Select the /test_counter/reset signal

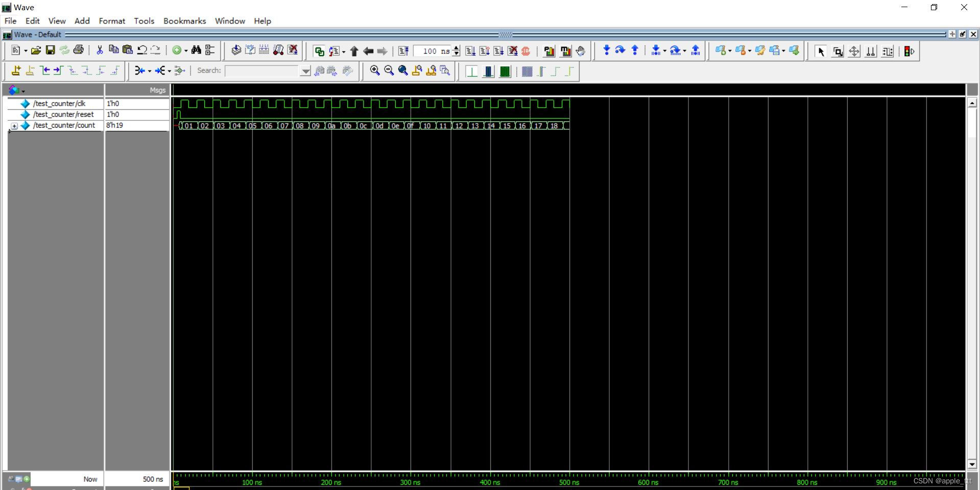[x=63, y=114]
